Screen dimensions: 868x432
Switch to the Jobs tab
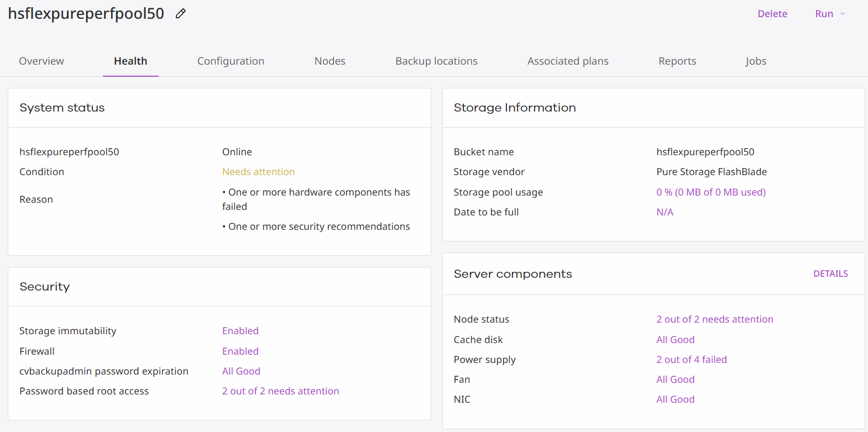pyautogui.click(x=755, y=61)
